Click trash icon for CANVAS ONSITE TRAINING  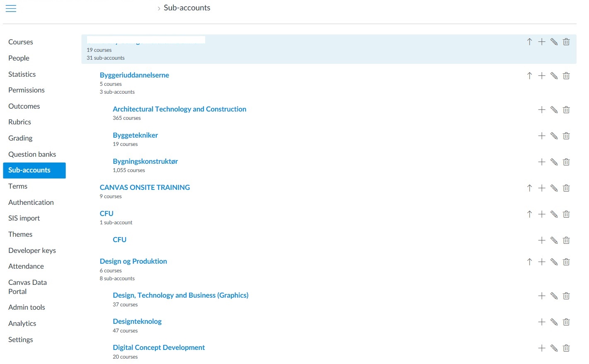tap(566, 188)
